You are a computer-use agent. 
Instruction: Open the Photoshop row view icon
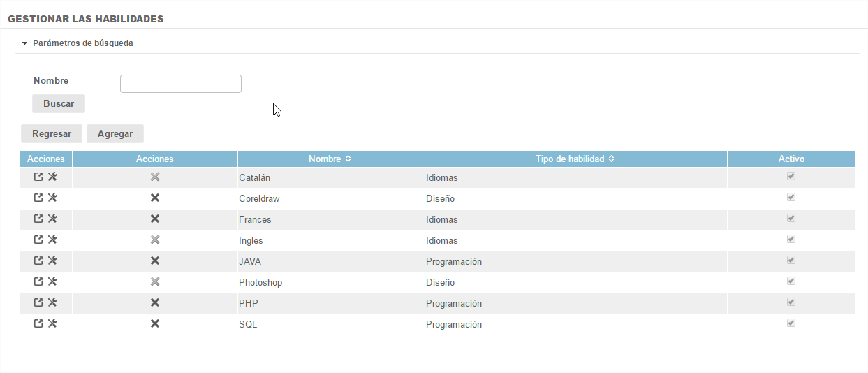tap(39, 282)
